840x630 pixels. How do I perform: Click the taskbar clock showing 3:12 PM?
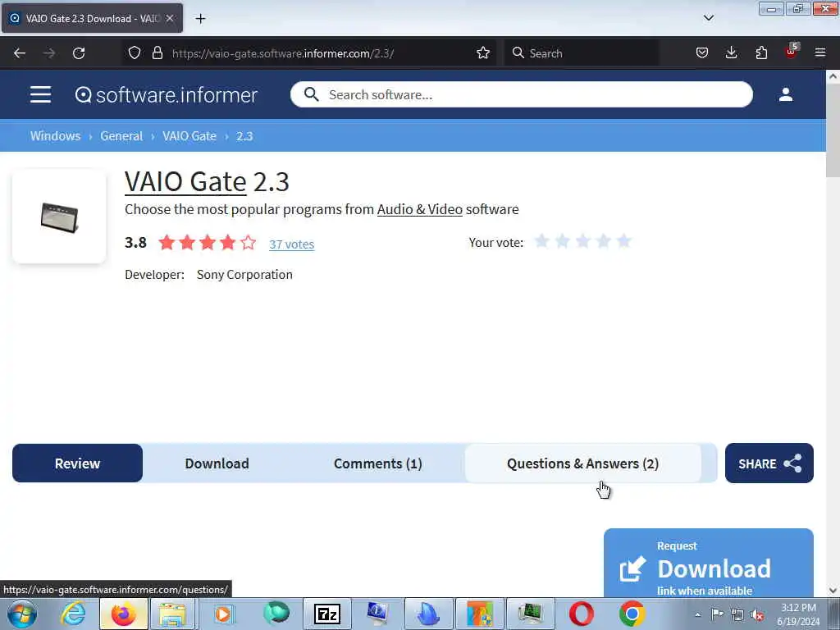tap(799, 614)
